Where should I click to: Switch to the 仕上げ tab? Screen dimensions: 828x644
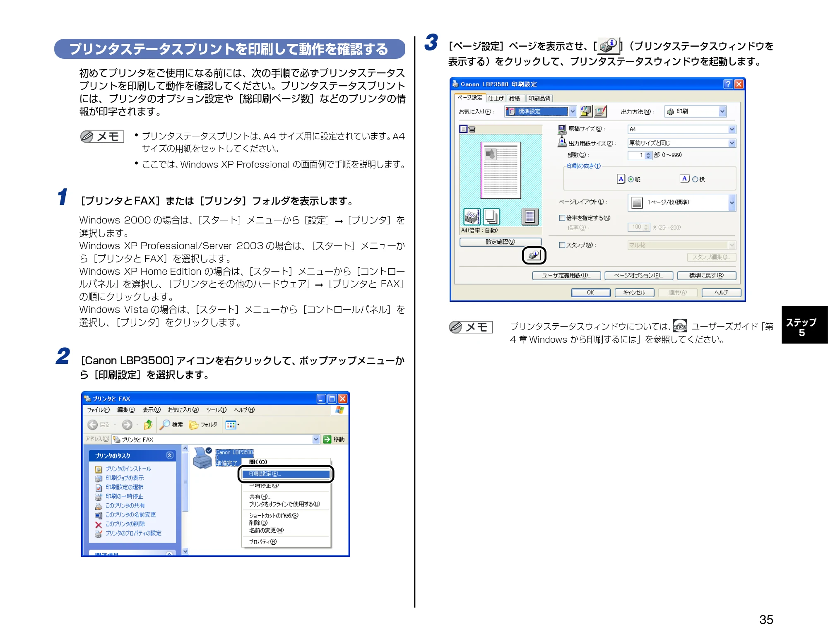[x=496, y=99]
